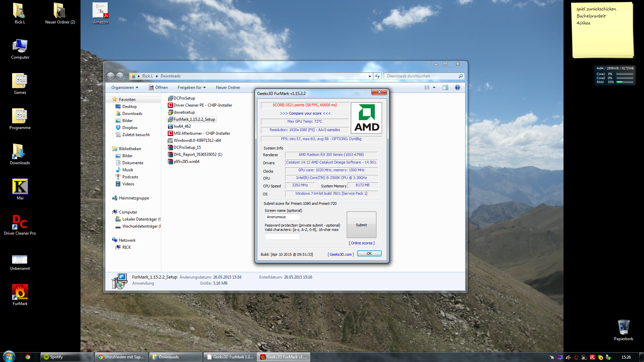
Task: Open the view options dropdown arrow
Action: (x=434, y=87)
